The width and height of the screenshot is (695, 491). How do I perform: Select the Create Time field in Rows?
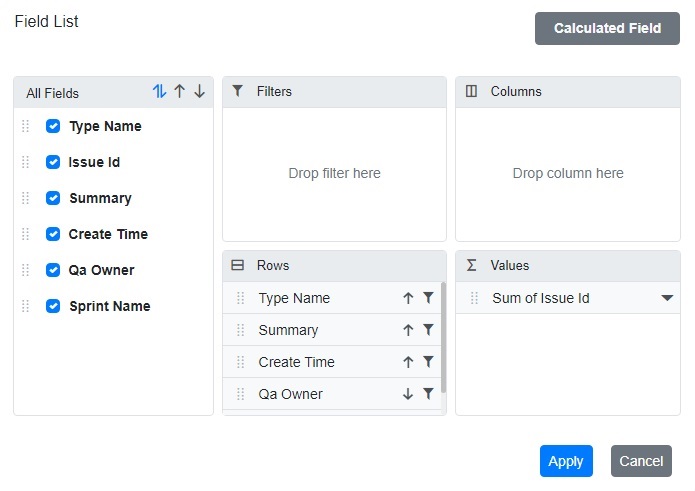pos(296,362)
